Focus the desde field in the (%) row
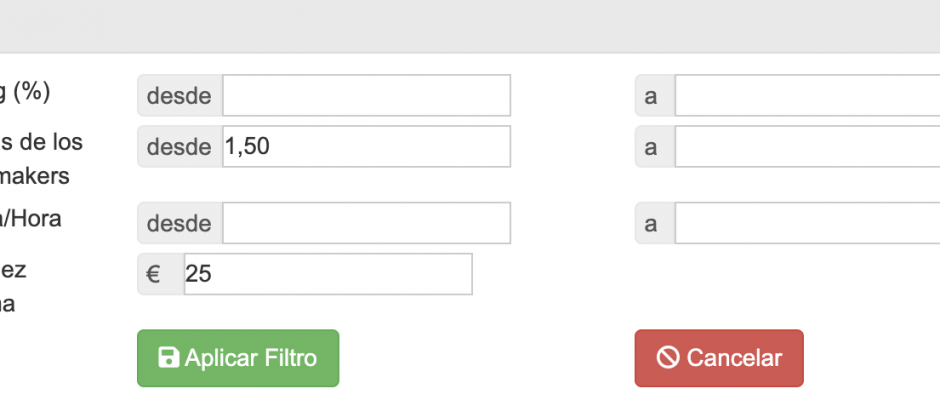The image size is (940, 400). [366, 95]
